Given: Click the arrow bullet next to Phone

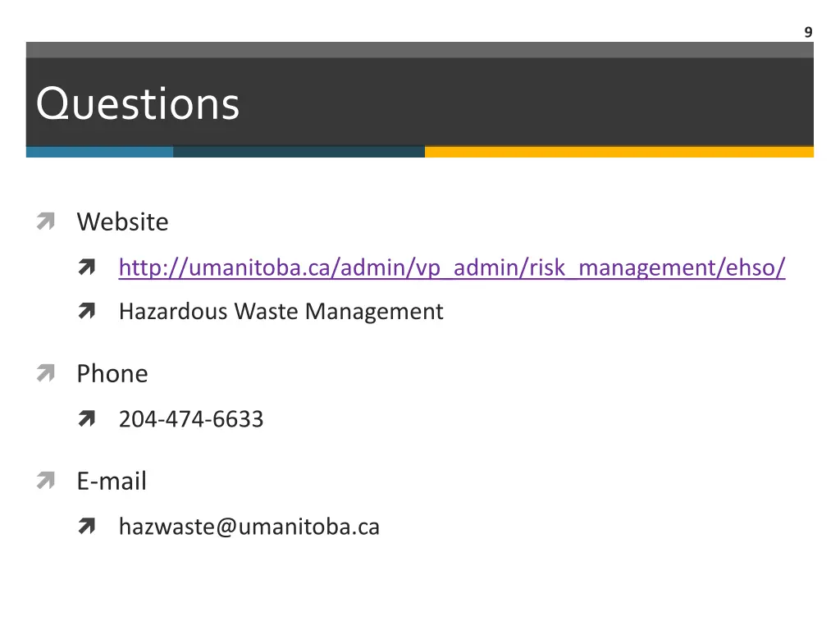Looking at the screenshot, I should [x=45, y=374].
